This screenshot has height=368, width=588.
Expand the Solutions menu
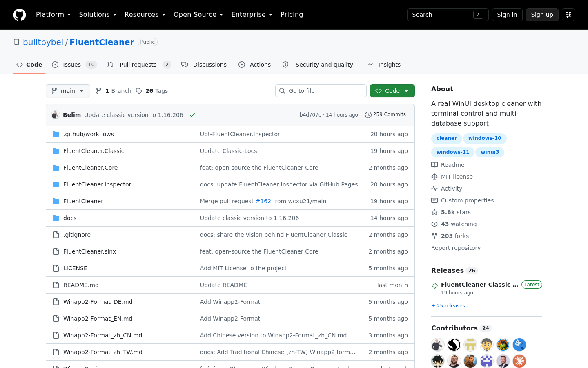click(x=98, y=15)
